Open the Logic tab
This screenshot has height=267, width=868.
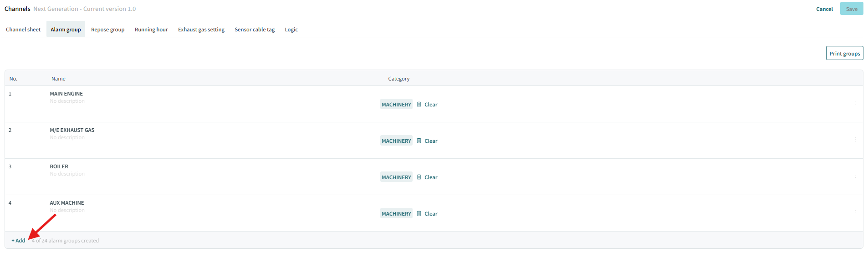coord(291,30)
